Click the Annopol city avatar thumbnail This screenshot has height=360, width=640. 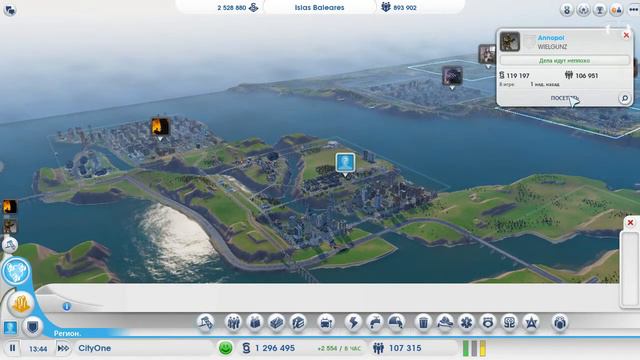pos(510,42)
